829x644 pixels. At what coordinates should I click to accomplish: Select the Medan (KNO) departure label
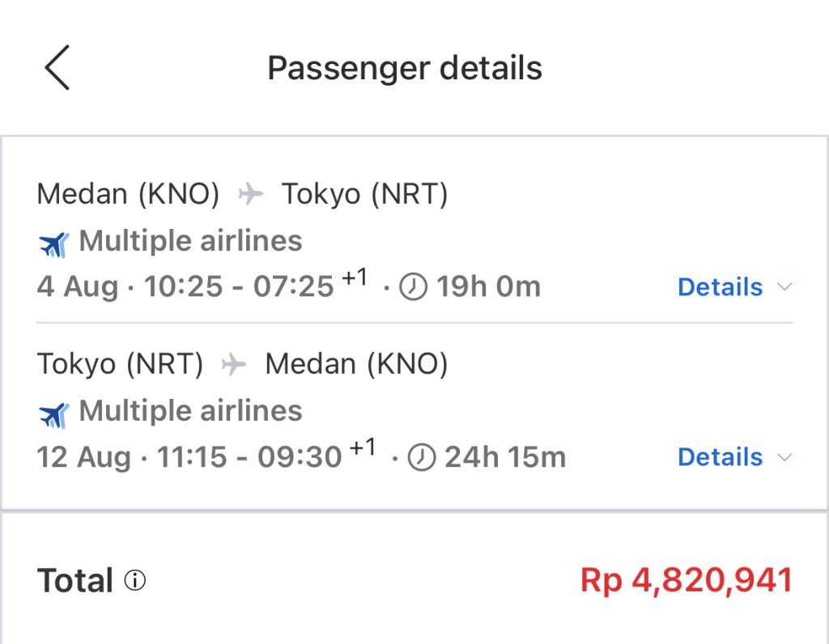[x=128, y=193]
